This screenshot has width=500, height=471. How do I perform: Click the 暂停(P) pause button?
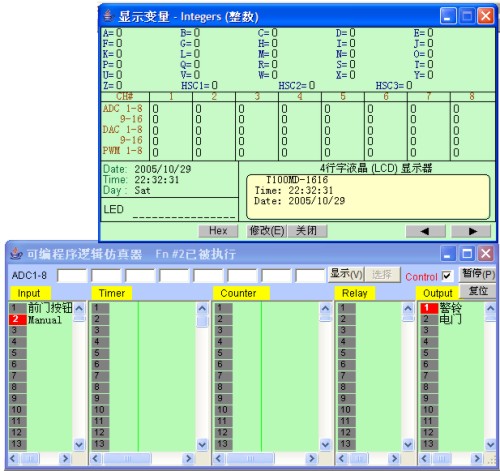click(477, 274)
